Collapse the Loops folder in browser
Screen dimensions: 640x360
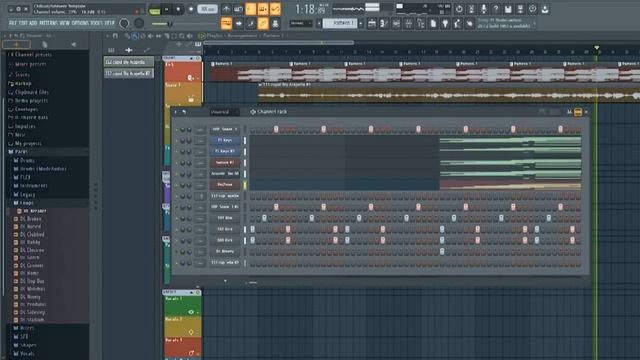tap(26, 203)
